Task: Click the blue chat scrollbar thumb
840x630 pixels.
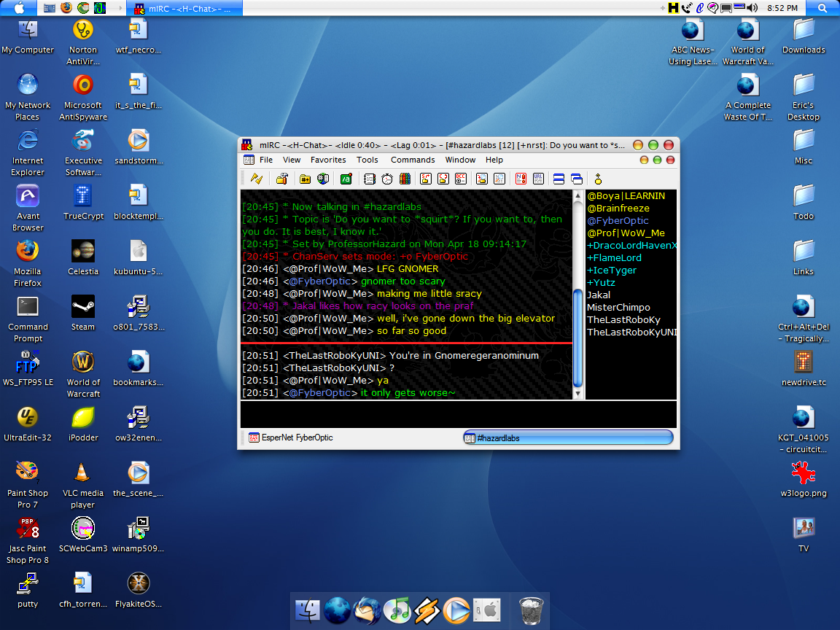Action: pos(577,338)
